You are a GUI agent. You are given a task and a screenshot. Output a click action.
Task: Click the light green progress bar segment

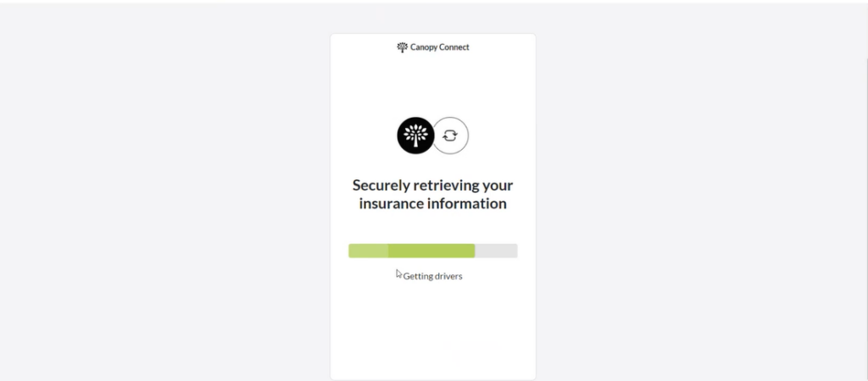[x=368, y=251]
